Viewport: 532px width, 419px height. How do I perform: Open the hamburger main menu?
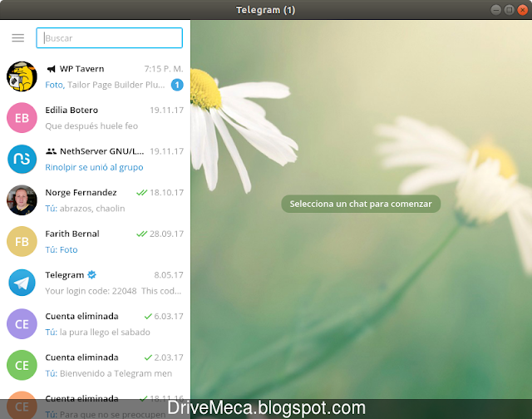(x=18, y=38)
